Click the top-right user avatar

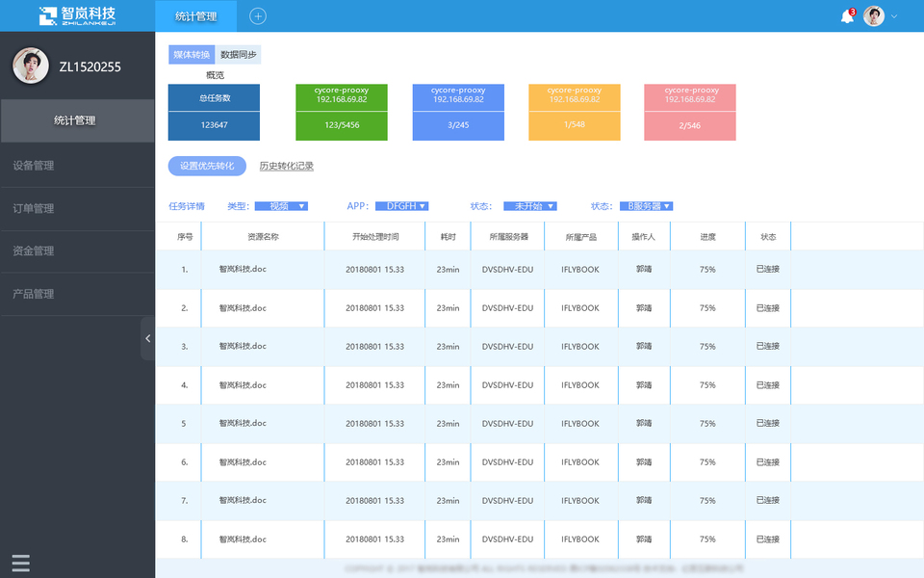point(874,16)
